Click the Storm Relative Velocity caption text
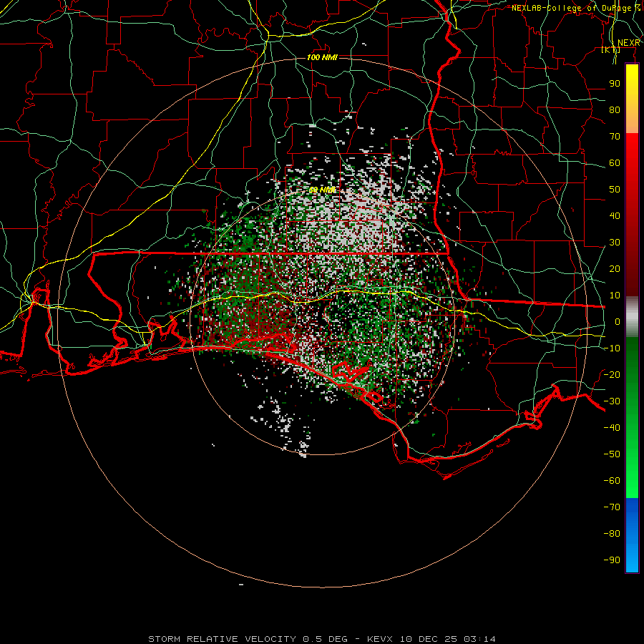 [x=321, y=639]
